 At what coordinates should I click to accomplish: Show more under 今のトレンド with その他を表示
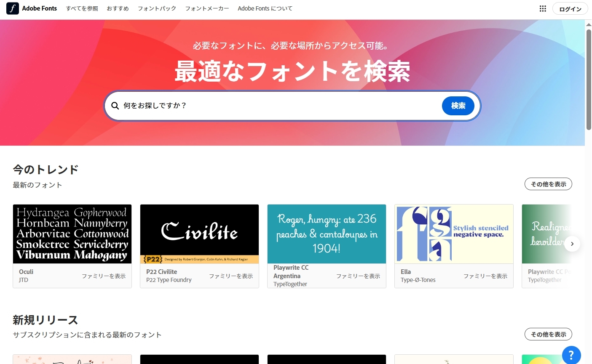pos(548,184)
